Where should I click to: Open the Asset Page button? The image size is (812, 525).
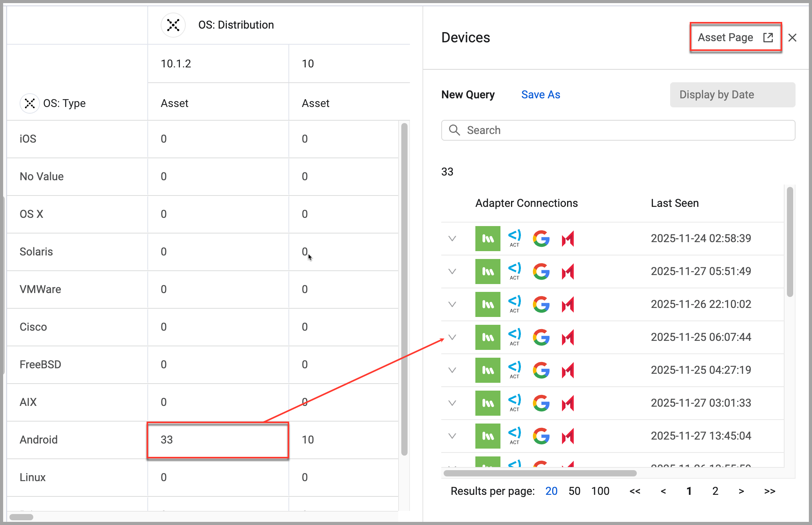point(725,38)
